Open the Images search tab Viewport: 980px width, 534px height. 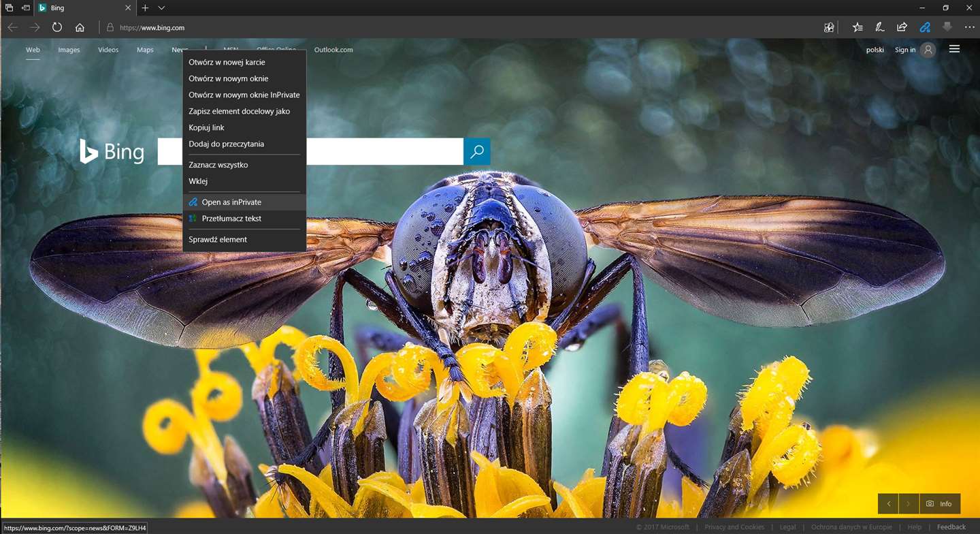pos(69,50)
